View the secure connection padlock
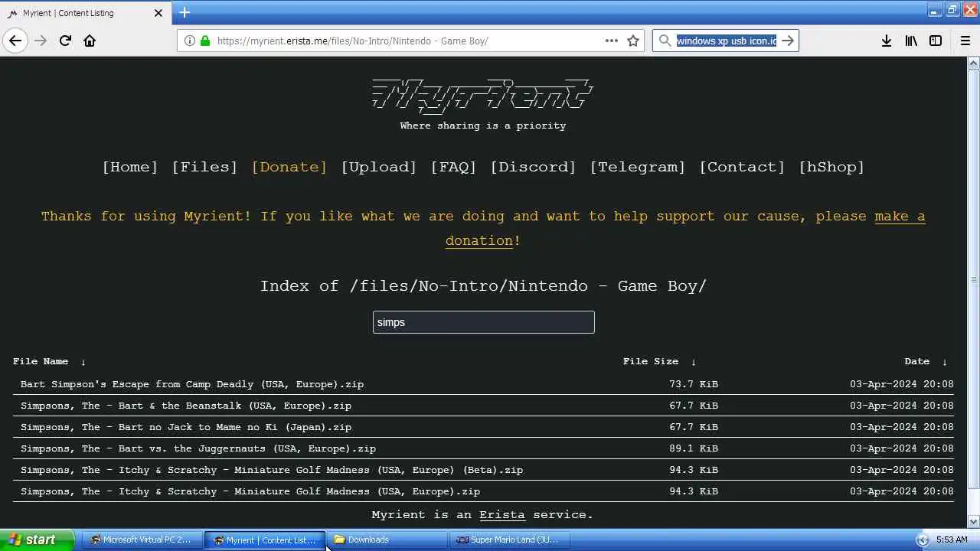This screenshot has width=980, height=551. click(x=204, y=41)
